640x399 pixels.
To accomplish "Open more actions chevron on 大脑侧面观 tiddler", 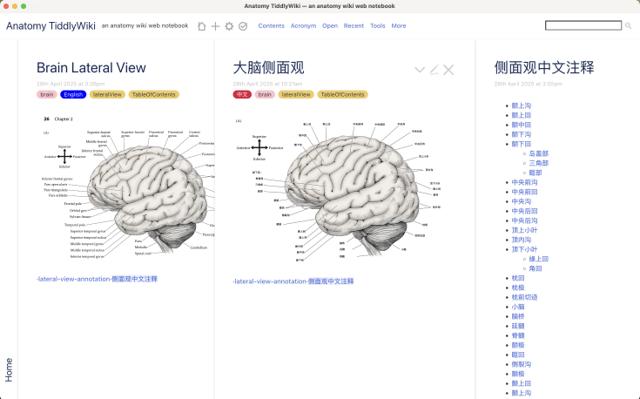I will pyautogui.click(x=420, y=70).
